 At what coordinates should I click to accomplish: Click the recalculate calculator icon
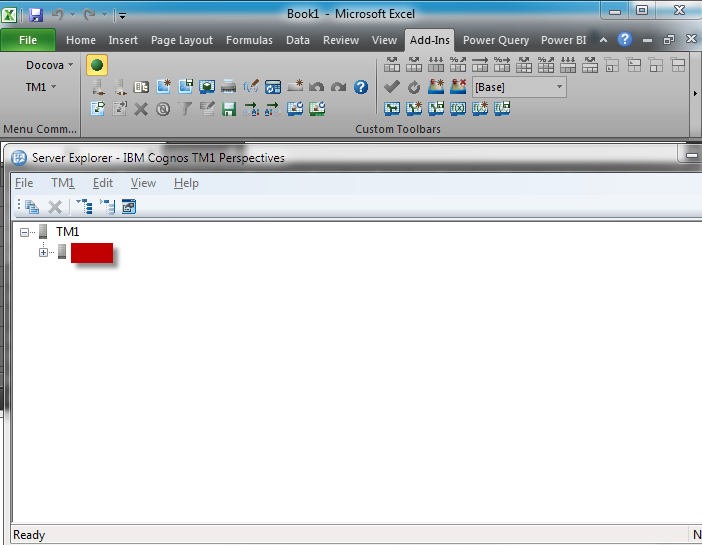[x=273, y=86]
